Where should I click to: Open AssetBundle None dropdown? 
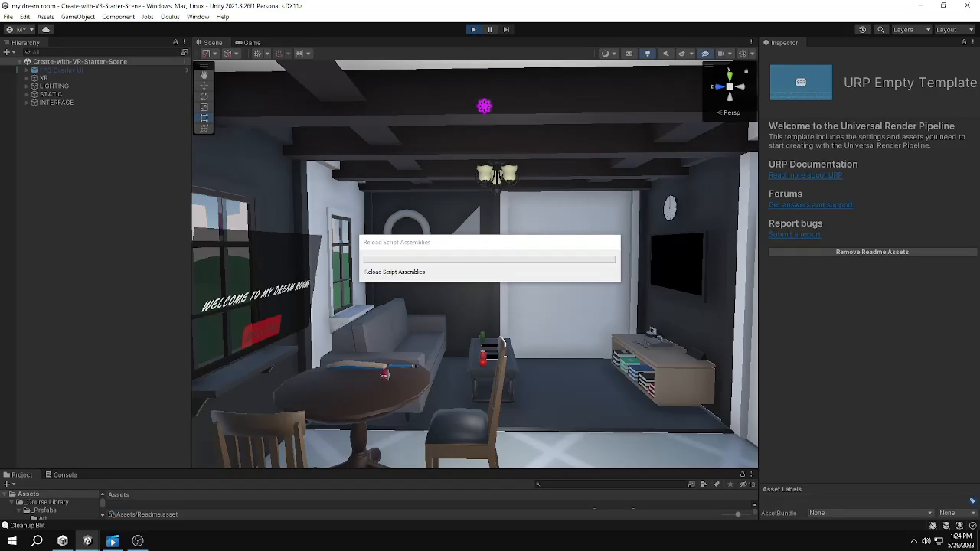(x=871, y=513)
